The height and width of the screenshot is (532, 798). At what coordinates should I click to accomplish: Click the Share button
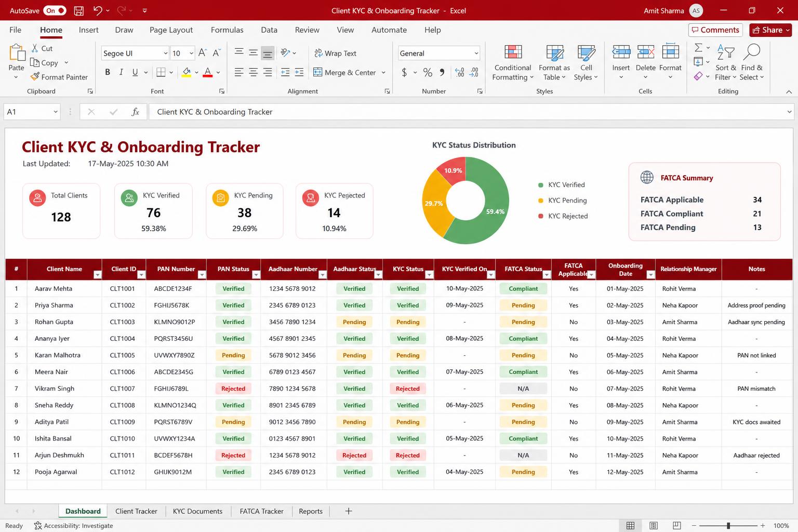coord(771,30)
